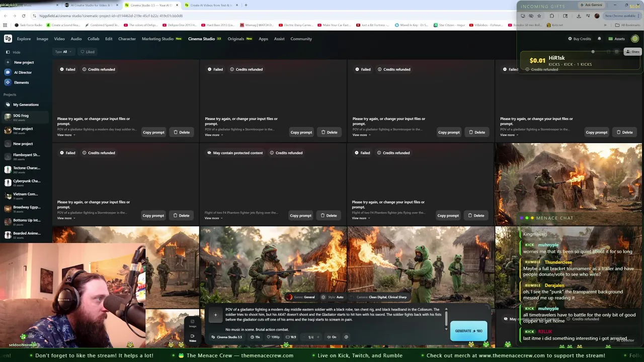644x362 pixels.
Task: Open the Style: Auto selector
Action: [333, 297]
